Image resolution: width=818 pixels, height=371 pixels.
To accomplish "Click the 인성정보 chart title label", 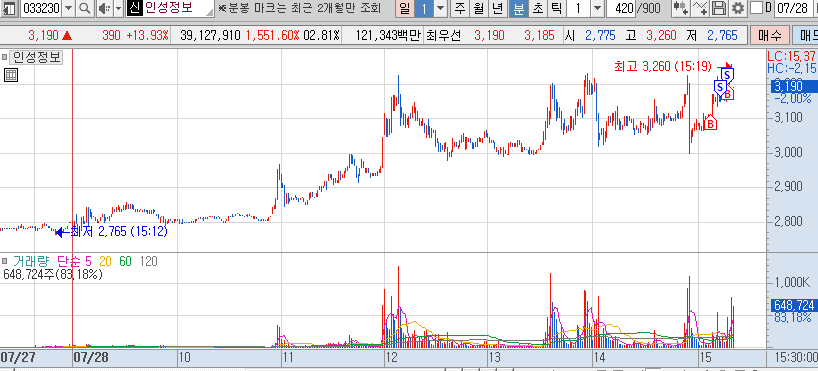I will point(37,57).
